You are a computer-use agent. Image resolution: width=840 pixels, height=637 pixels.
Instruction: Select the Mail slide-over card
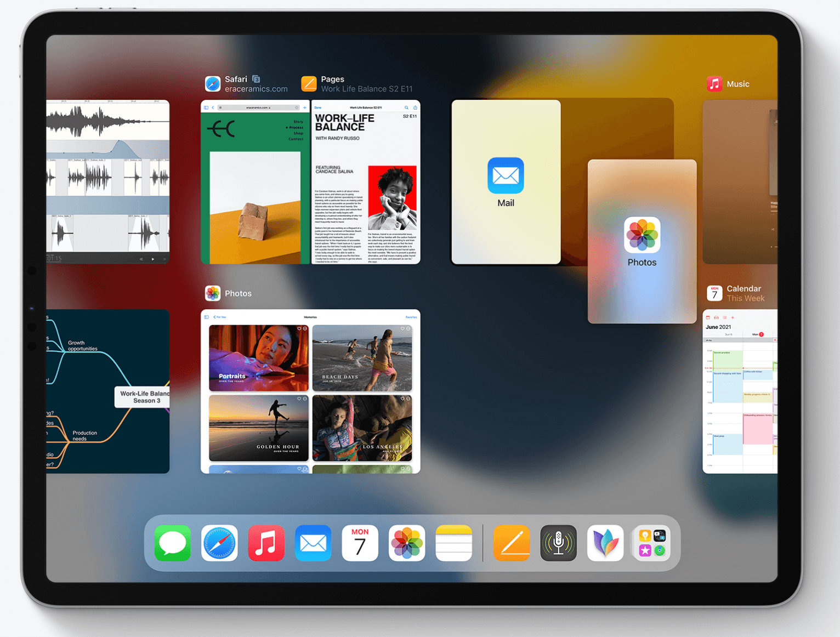pyautogui.click(x=506, y=182)
